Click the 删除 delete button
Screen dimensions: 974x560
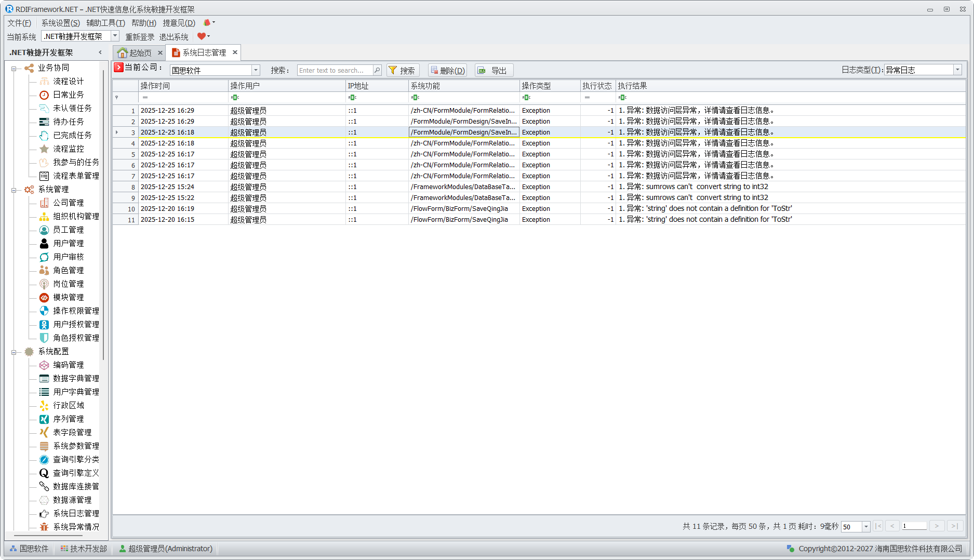(447, 70)
